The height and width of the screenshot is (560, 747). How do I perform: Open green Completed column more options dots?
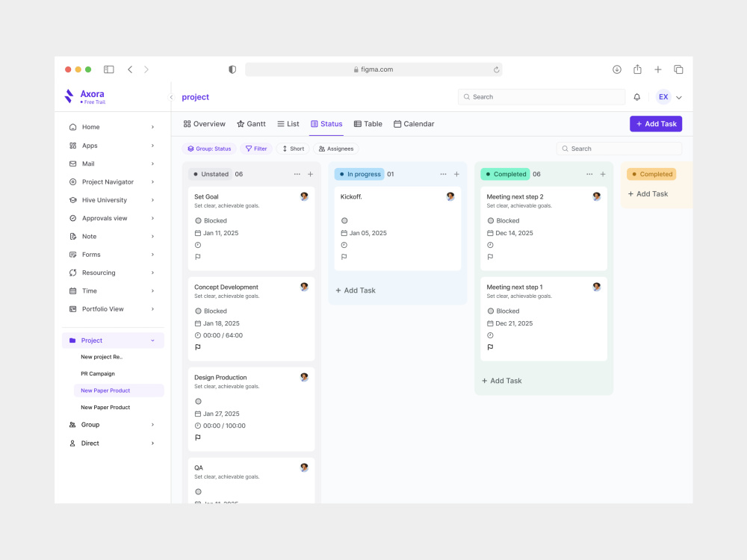(590, 174)
